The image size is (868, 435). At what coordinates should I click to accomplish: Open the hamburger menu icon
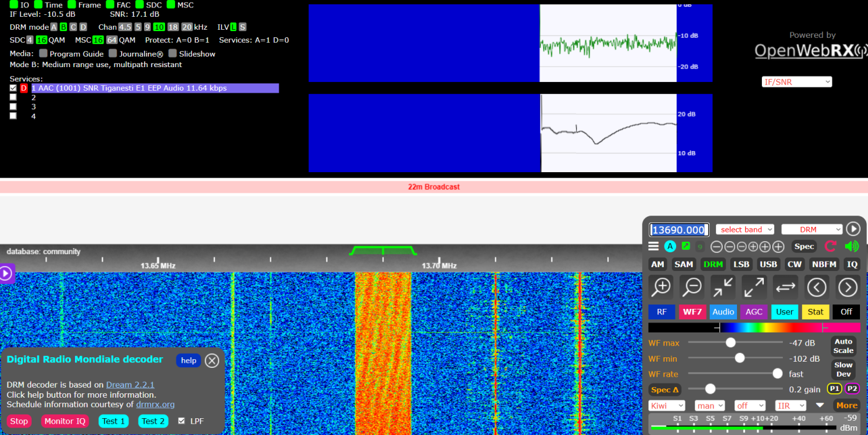(x=653, y=246)
